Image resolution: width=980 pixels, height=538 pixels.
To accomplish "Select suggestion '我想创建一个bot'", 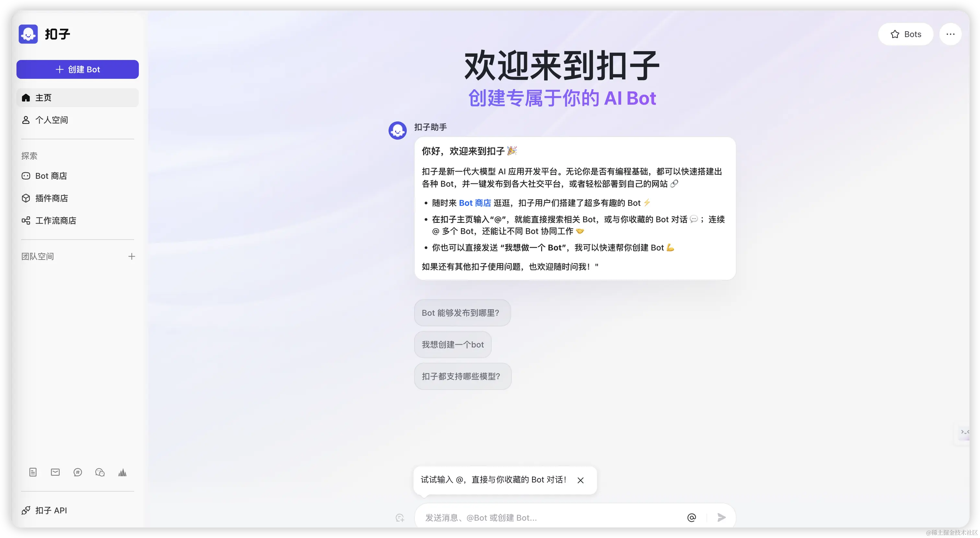I will pyautogui.click(x=453, y=345).
